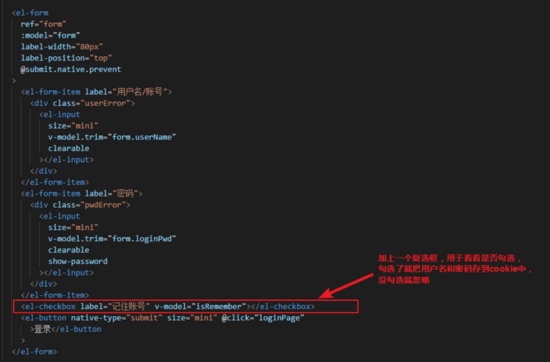550x362 pixels.
Task: Place cursor in ref="form" attribute
Action: tap(43, 24)
